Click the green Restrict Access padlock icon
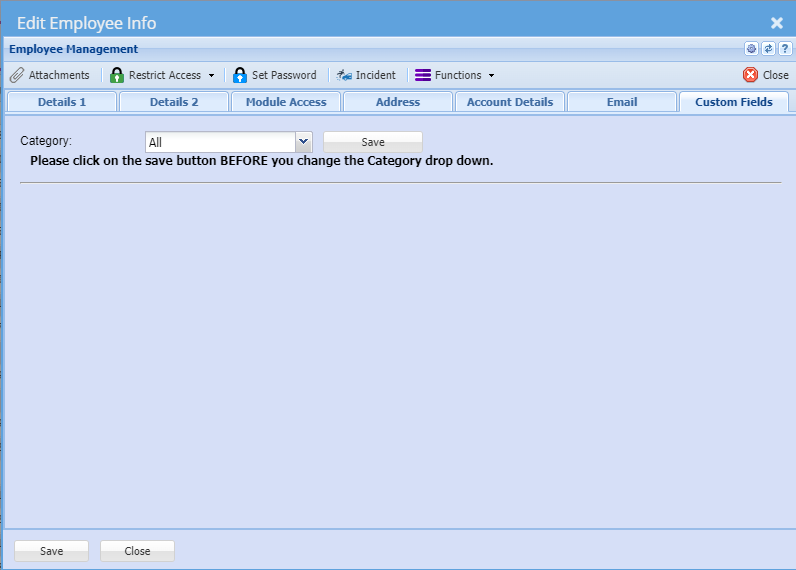Viewport: 796px width, 570px height. click(x=117, y=75)
